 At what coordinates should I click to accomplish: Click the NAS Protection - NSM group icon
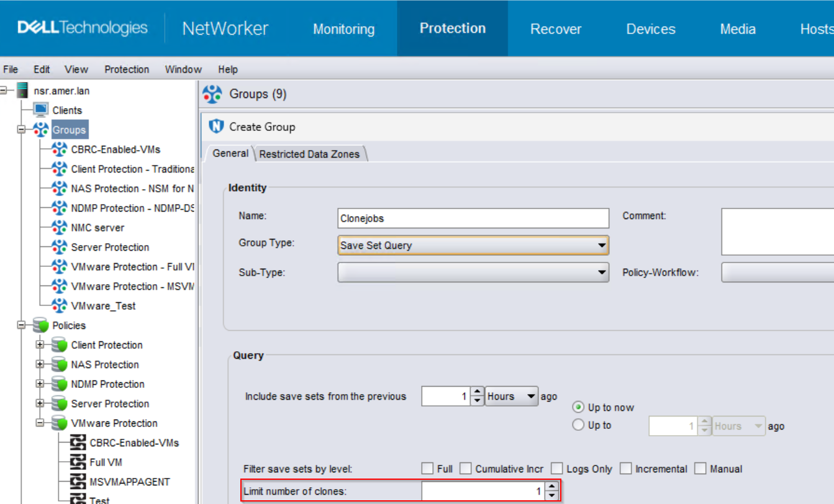[60, 188]
